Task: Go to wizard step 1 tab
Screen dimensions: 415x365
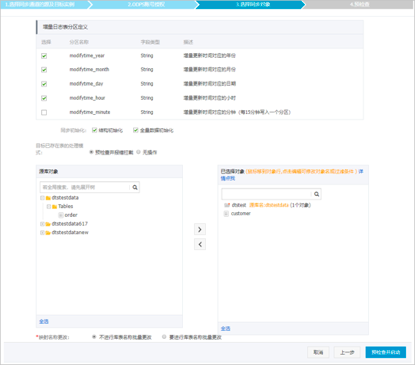Action: click(45, 4)
